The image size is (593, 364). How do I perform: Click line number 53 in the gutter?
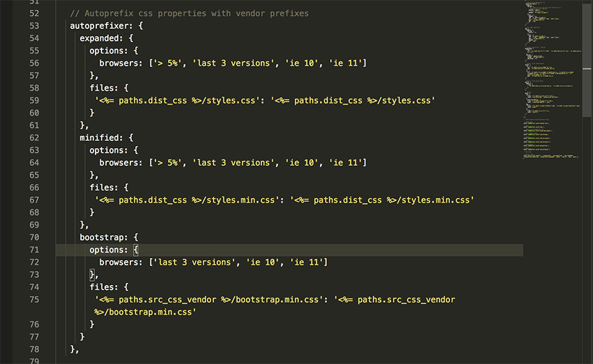(34, 26)
